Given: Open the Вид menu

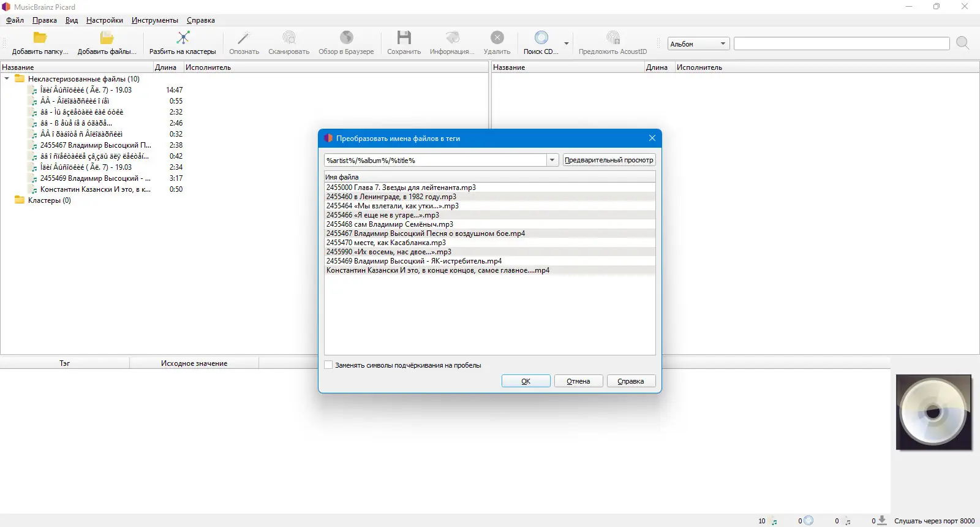Looking at the screenshot, I should click(72, 20).
